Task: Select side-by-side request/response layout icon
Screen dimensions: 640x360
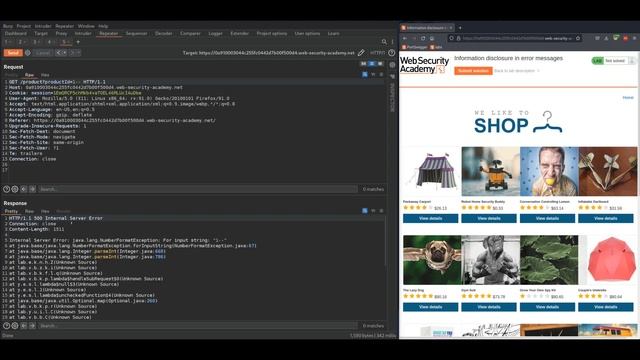Action: (x=363, y=64)
